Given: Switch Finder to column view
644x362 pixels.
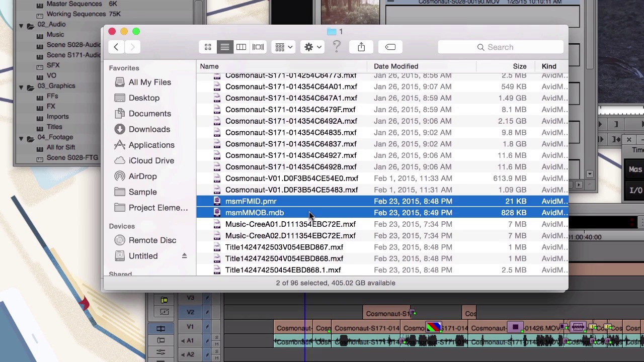Looking at the screenshot, I should click(241, 47).
